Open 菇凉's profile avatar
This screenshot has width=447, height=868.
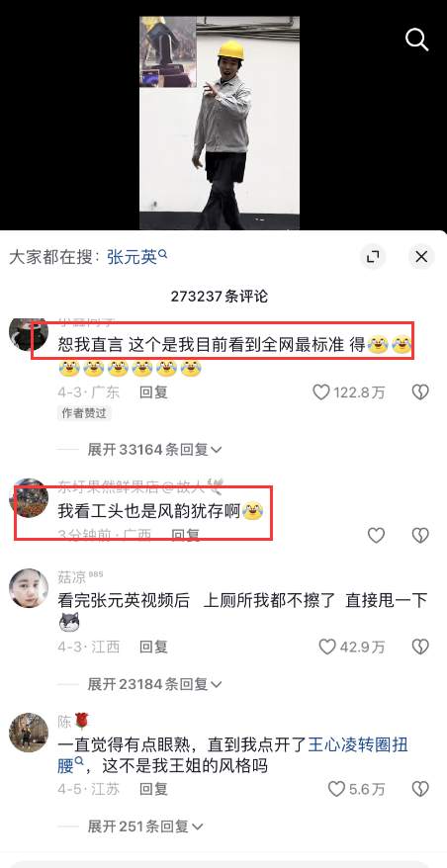29,588
